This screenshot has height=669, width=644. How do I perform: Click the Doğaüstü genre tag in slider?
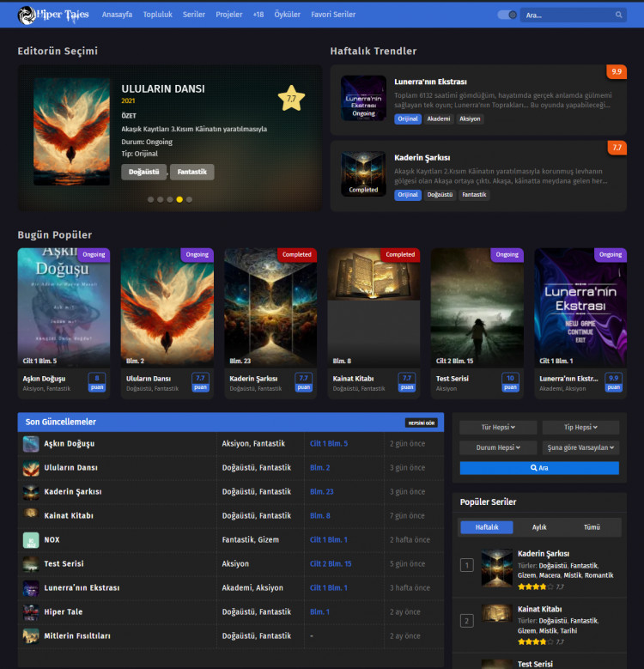[143, 172]
